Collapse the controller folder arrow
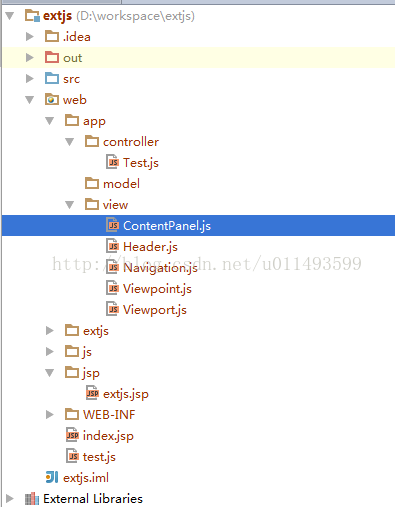 point(70,142)
